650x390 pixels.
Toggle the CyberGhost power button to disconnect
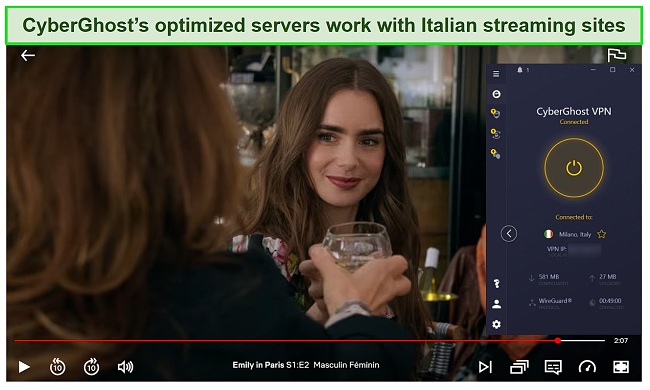[x=574, y=168]
